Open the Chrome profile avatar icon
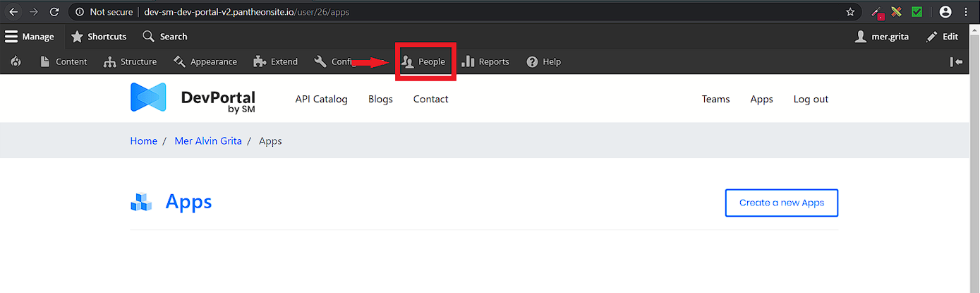980x293 pixels. coord(945,12)
